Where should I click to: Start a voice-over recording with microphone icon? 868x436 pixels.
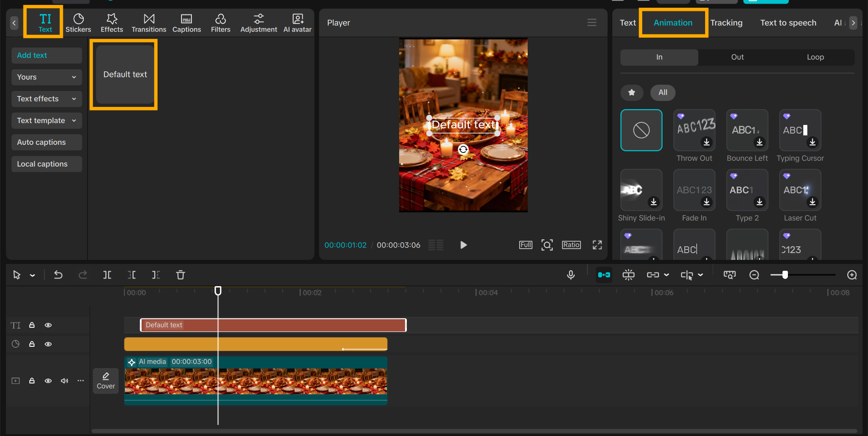point(571,275)
